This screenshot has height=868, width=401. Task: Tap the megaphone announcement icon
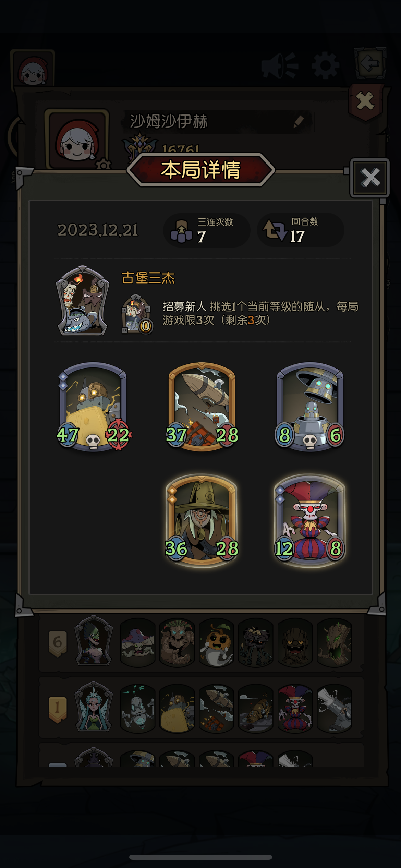click(x=280, y=65)
